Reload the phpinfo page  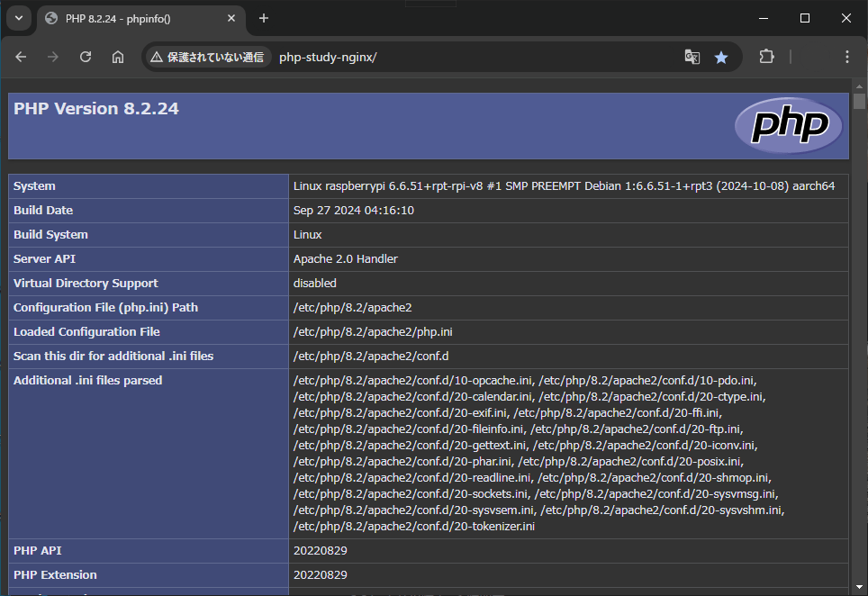(x=85, y=56)
